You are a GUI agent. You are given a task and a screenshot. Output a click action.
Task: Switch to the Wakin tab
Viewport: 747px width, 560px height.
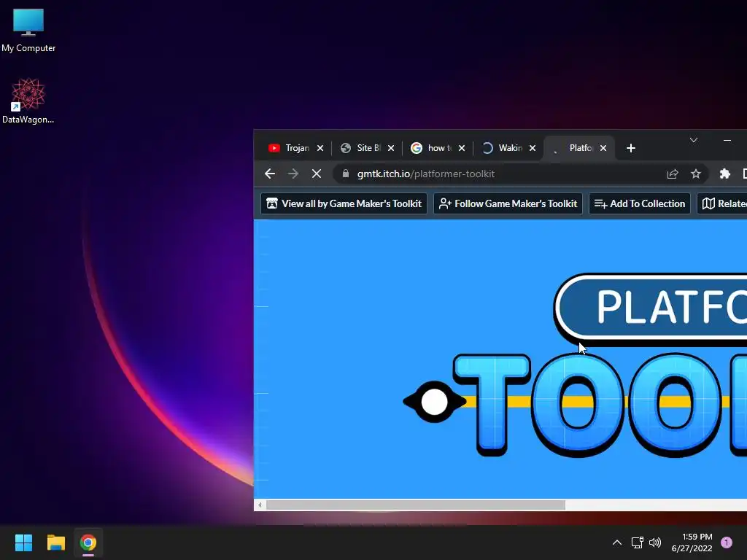pyautogui.click(x=507, y=148)
